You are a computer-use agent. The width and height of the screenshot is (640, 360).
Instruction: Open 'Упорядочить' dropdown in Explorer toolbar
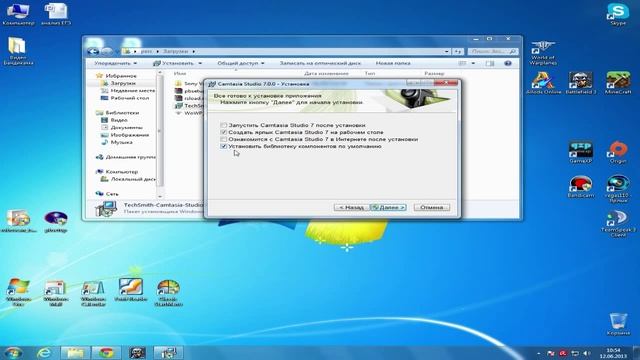(115, 63)
